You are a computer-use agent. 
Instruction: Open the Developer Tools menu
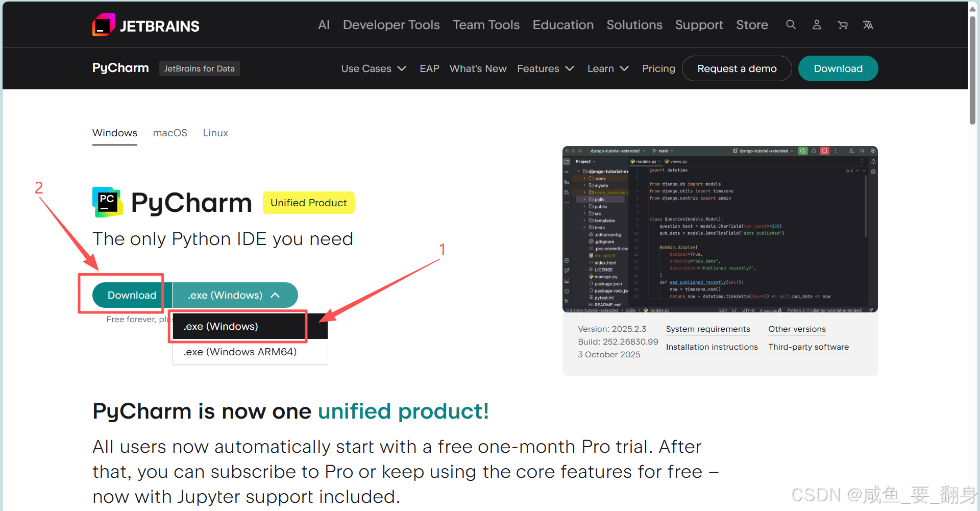(391, 25)
